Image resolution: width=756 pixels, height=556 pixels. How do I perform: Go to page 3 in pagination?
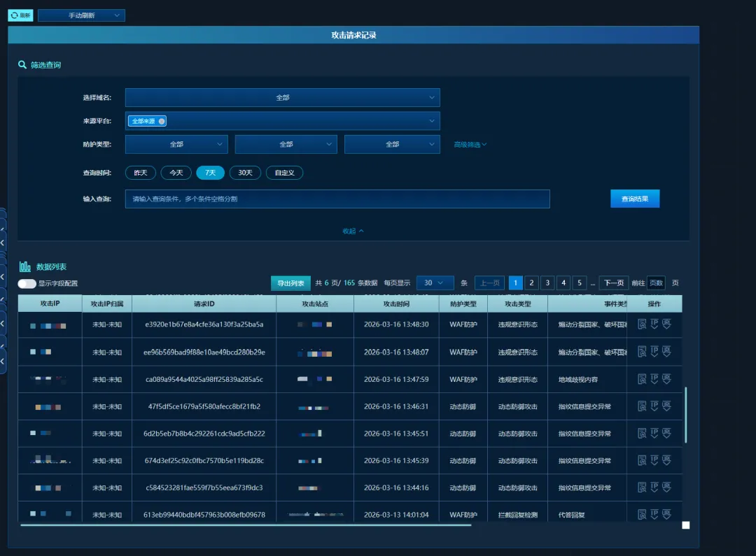click(547, 283)
